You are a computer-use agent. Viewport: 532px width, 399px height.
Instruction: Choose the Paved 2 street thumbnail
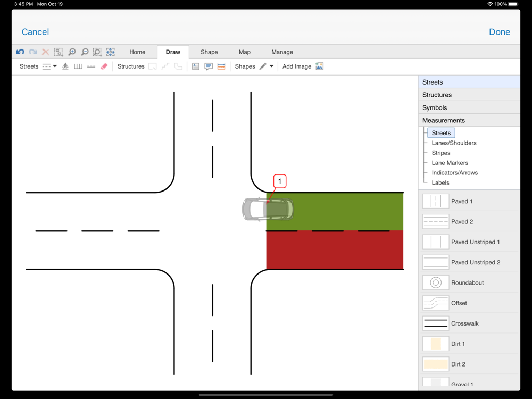pyautogui.click(x=436, y=221)
